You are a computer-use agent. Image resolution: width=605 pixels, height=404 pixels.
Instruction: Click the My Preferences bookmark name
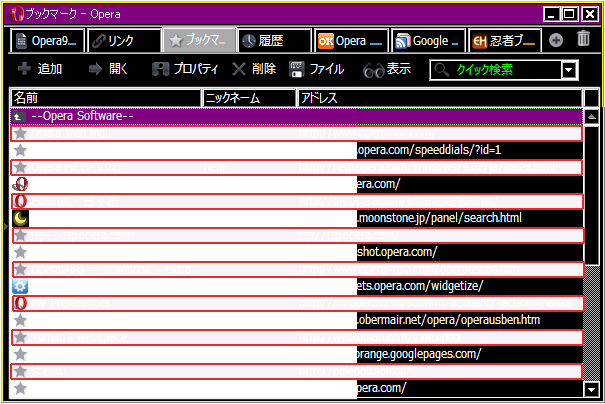[71, 303]
